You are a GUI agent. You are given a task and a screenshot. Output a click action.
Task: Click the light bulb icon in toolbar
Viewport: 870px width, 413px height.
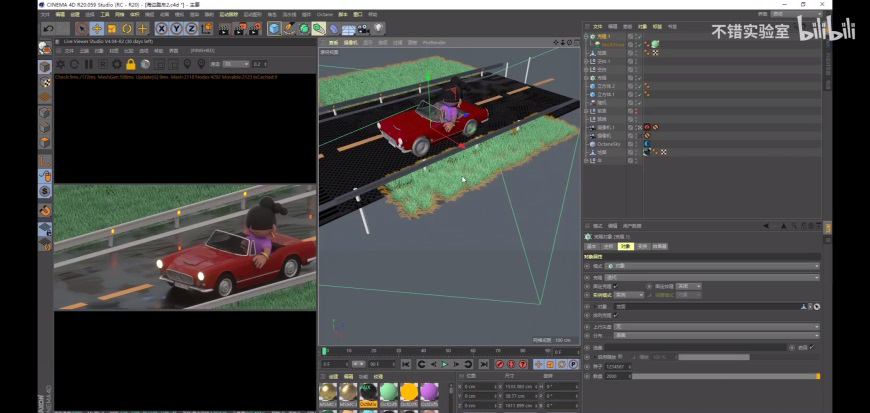[x=378, y=28]
